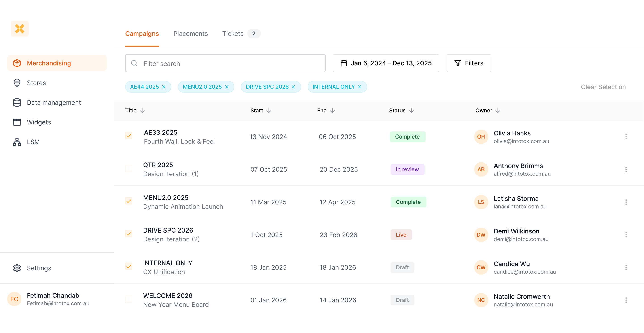The image size is (644, 333).
Task: Check the QTR 2025 campaign checkbox
Action: pos(129,168)
